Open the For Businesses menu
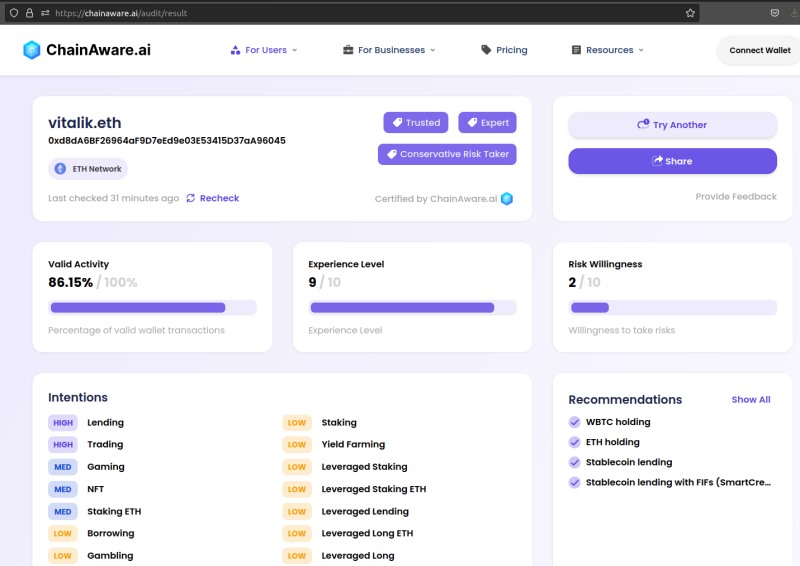The image size is (800, 566). pos(389,50)
